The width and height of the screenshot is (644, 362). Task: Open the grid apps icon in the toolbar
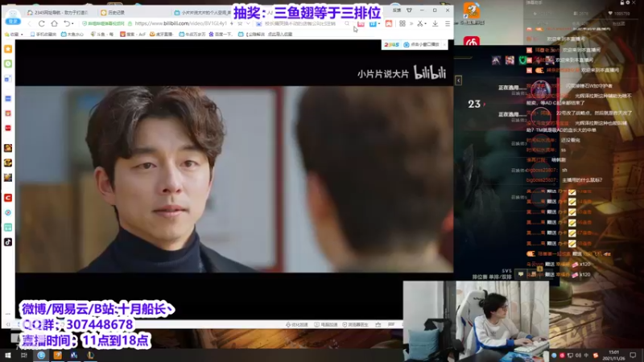(x=402, y=23)
